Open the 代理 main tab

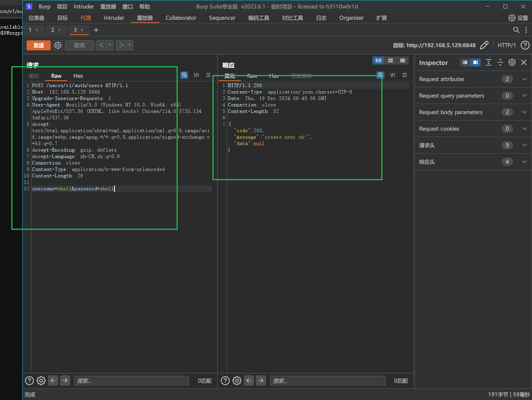pos(86,18)
